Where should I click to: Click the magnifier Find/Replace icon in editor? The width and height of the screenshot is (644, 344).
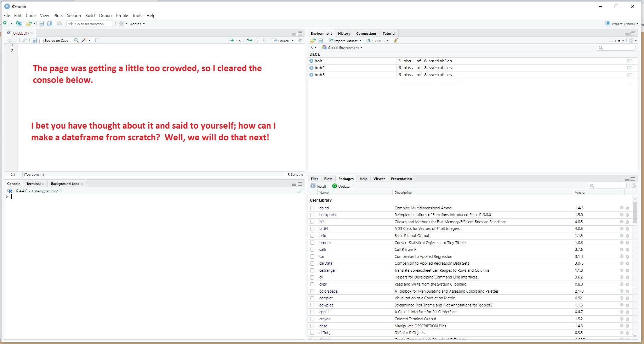coord(76,40)
